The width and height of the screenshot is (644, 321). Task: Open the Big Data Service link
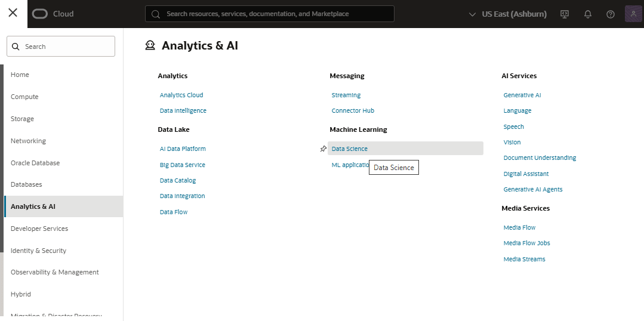tap(183, 165)
